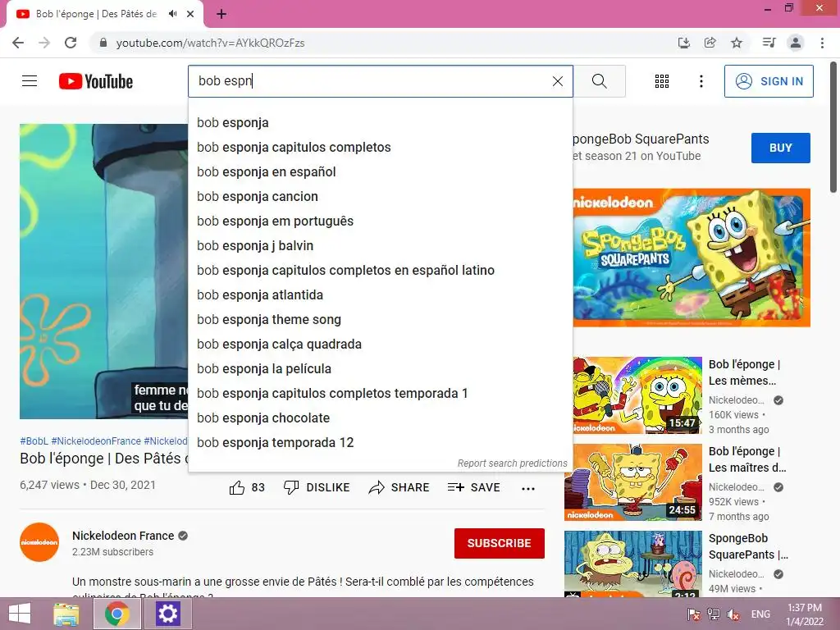
Task: Click the page vertical scrollbar
Action: (x=833, y=127)
